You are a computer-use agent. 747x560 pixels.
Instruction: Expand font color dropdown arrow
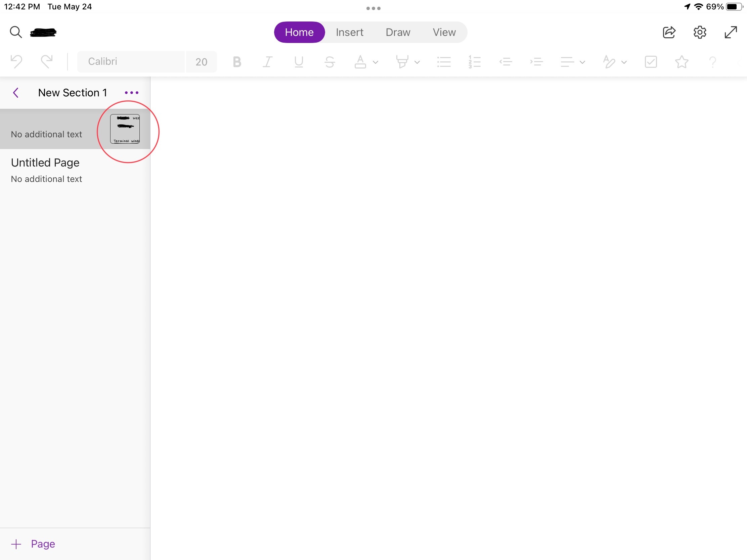(375, 62)
